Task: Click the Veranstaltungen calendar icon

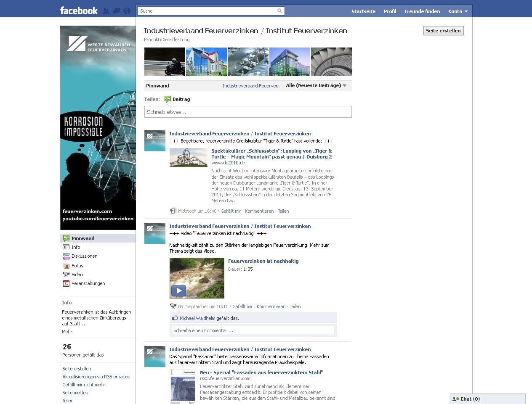Action: point(66,284)
